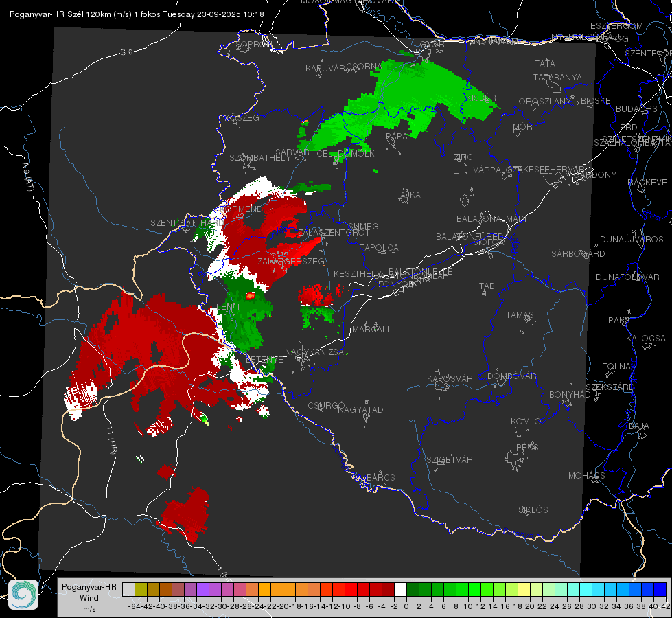Viewport: 672px width, 618px height.
Task: Click the TATABANYA city label
Action: pyautogui.click(x=557, y=78)
